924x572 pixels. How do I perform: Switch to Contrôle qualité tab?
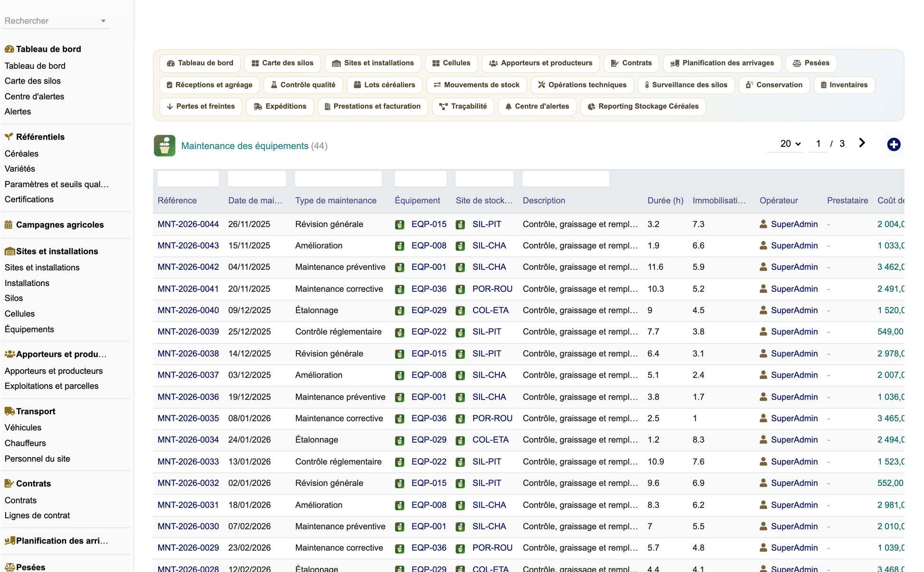click(303, 85)
